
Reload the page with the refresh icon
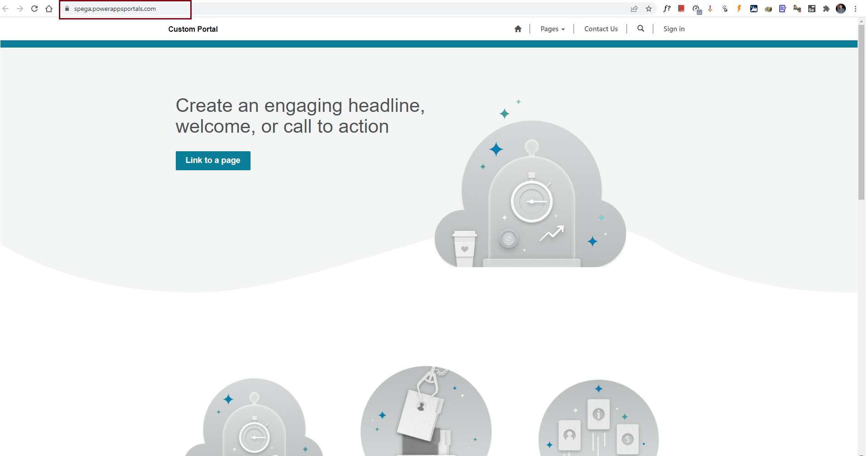(x=34, y=9)
